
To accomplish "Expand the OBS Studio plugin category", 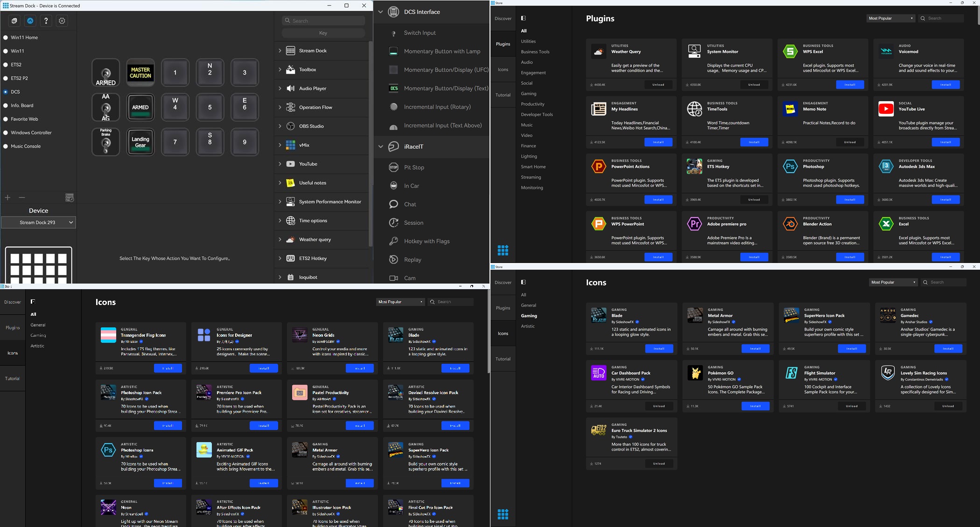I will pyautogui.click(x=280, y=126).
